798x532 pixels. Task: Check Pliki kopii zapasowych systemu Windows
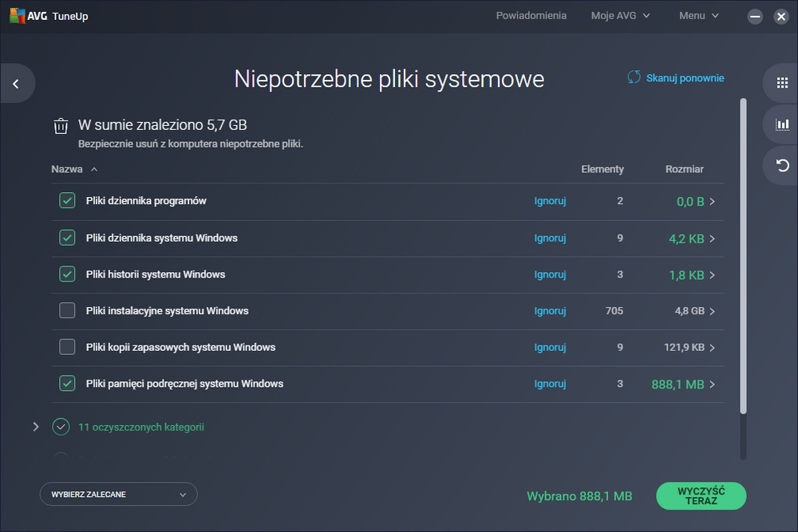coord(67,347)
